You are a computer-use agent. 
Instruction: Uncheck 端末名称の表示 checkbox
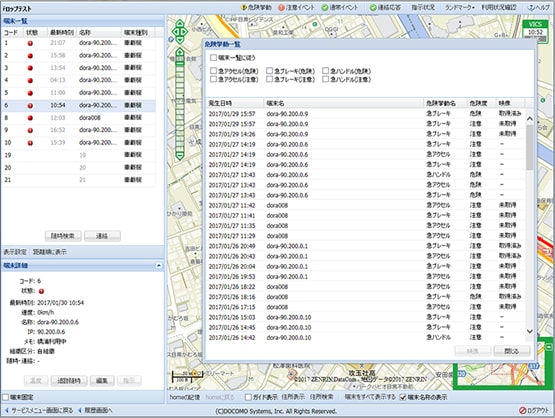click(x=402, y=397)
